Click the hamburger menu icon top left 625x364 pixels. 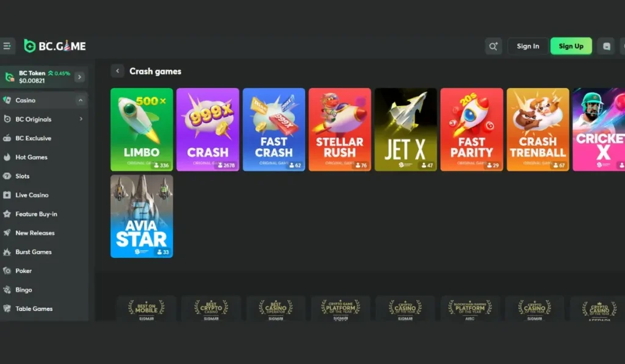(8, 46)
